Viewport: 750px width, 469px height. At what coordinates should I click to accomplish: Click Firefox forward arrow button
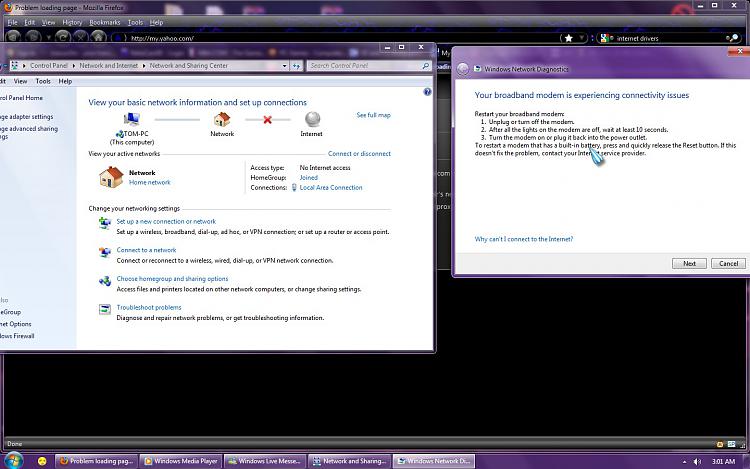coord(33,37)
